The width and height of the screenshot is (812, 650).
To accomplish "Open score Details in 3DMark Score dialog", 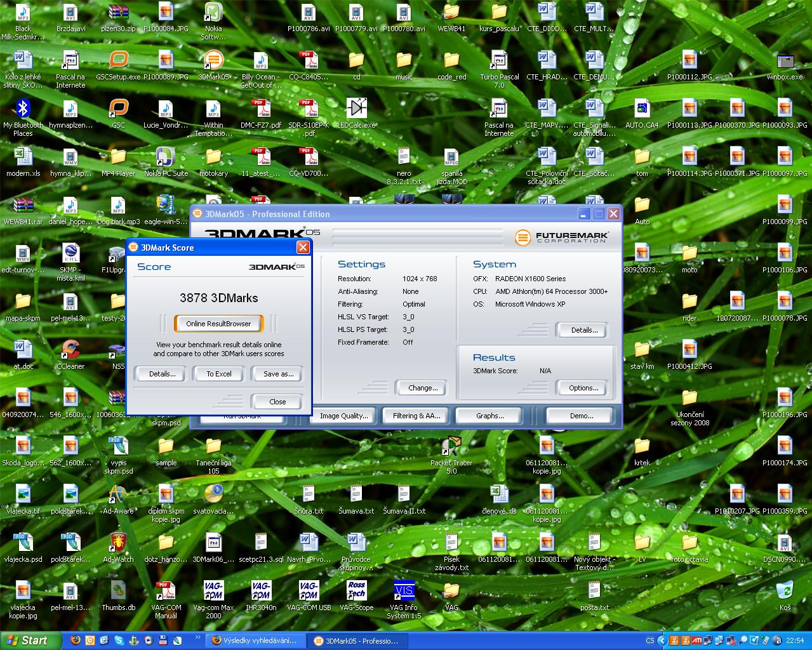I will [x=162, y=374].
